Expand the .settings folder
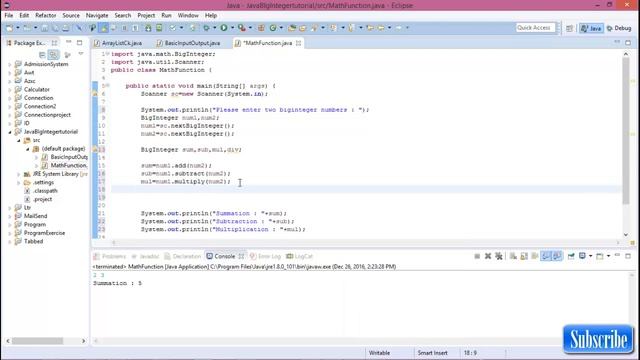640x360 pixels. click(19, 182)
